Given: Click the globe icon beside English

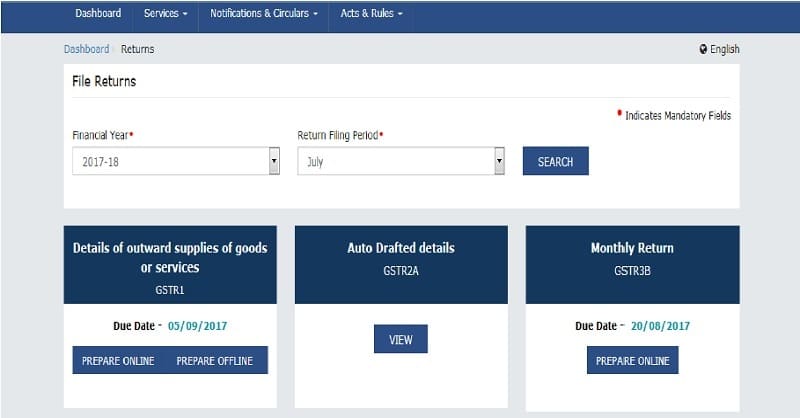Looking at the screenshot, I should click(x=704, y=49).
